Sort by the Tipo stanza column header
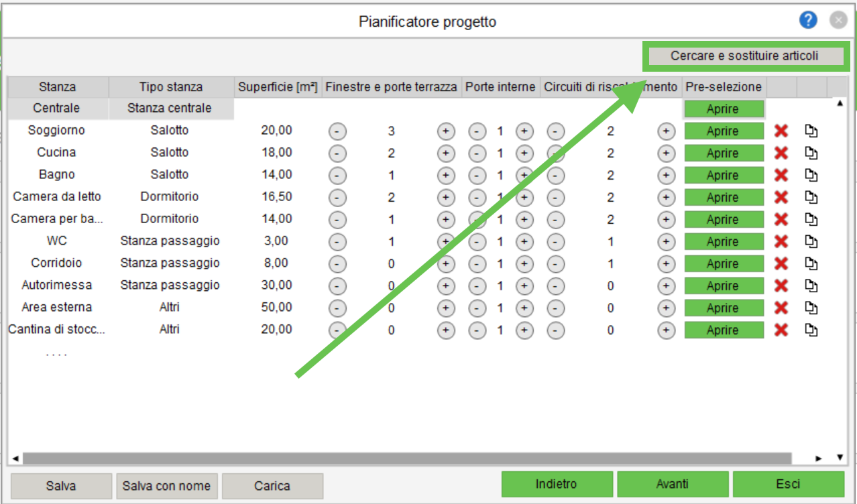 click(170, 87)
